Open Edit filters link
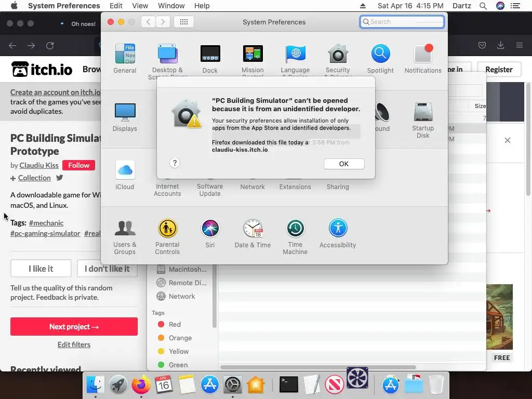 [x=74, y=345]
